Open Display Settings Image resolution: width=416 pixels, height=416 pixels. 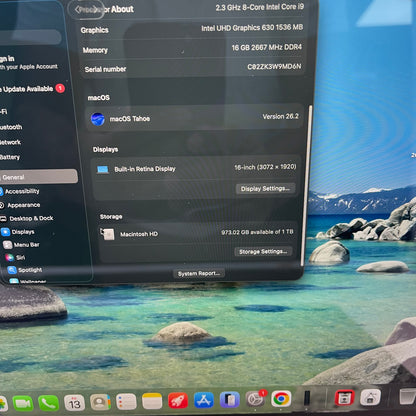coord(265,189)
